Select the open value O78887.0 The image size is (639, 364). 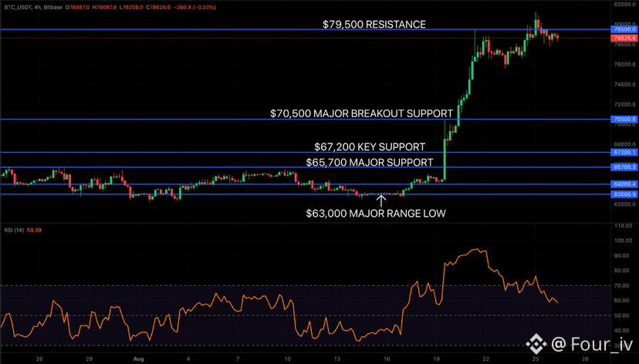(78, 8)
